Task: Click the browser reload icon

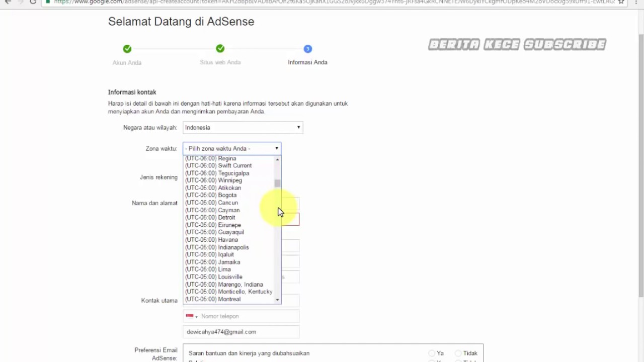Action: point(33,2)
